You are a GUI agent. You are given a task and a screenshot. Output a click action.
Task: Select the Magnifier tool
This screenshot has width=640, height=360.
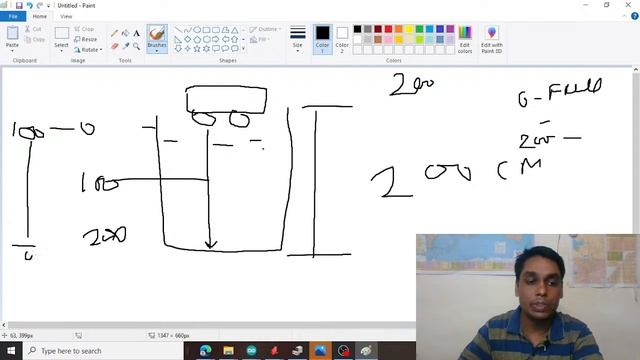point(136,47)
